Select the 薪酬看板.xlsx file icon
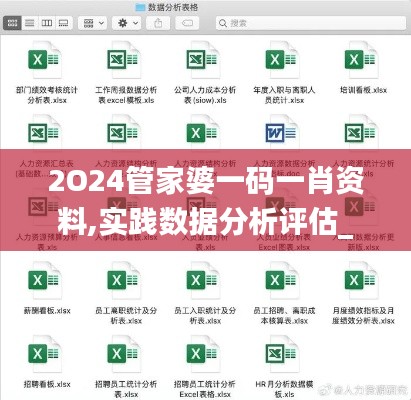The image size is (411, 400). 44,280
